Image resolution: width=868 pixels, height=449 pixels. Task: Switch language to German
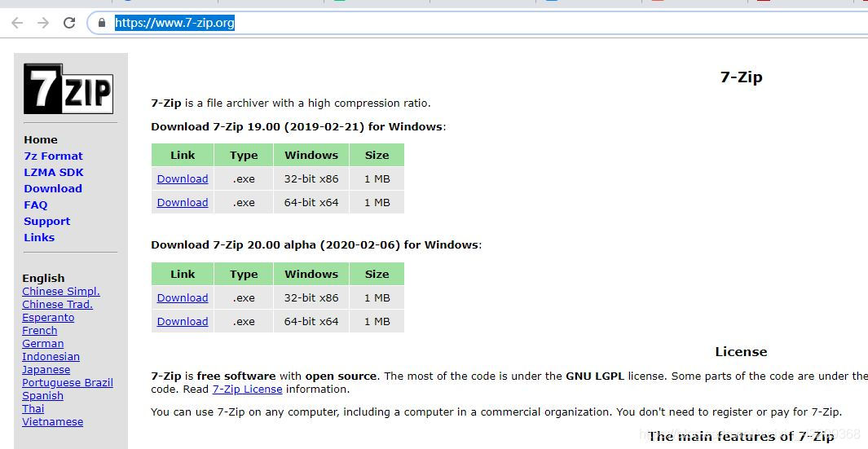pyautogui.click(x=42, y=343)
